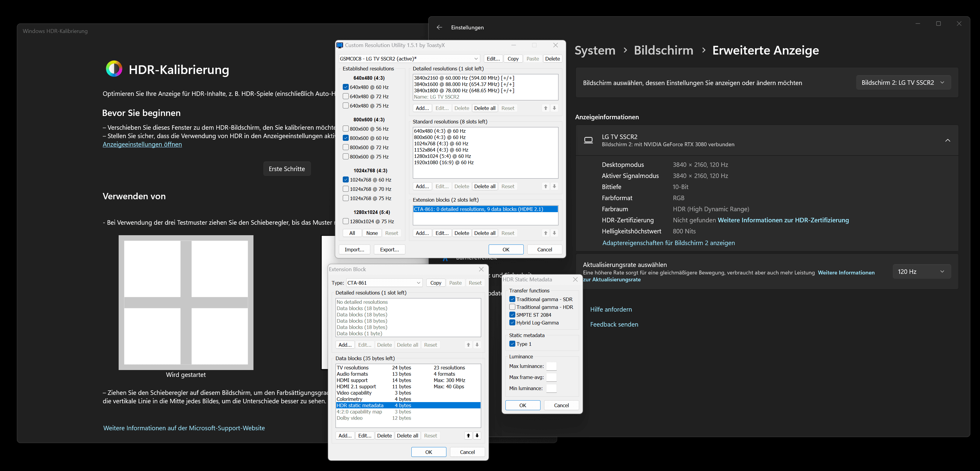Click the HDR-Kalibrierung colorful logo
Screen dimensions: 980x471
click(114, 69)
